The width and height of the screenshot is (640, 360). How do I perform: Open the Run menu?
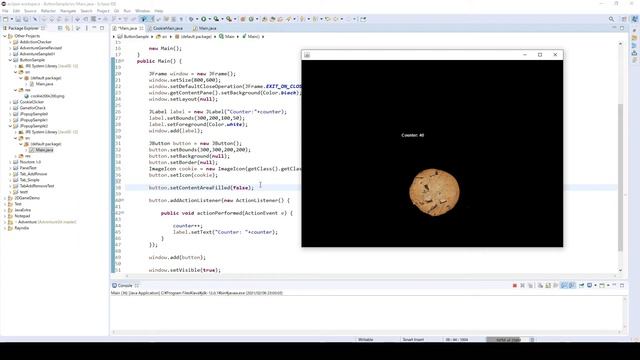[127, 11]
